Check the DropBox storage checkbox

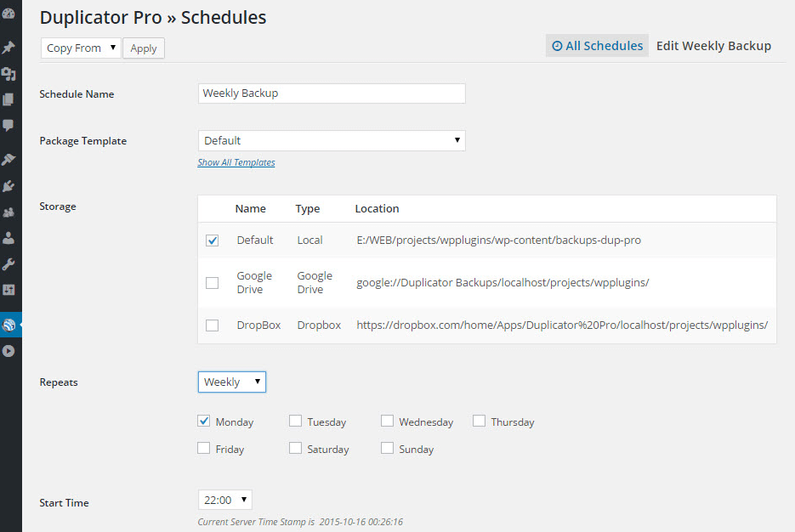point(213,325)
